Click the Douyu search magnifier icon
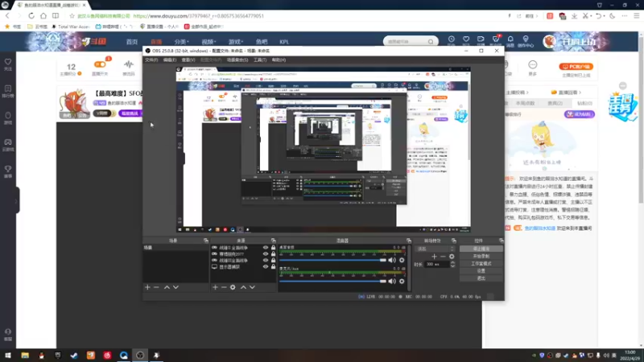The width and height of the screenshot is (644, 362). point(431,42)
